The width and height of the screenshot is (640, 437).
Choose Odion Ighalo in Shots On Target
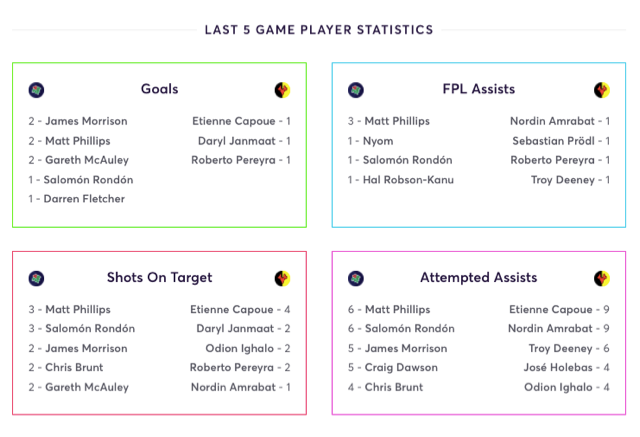coord(239,348)
